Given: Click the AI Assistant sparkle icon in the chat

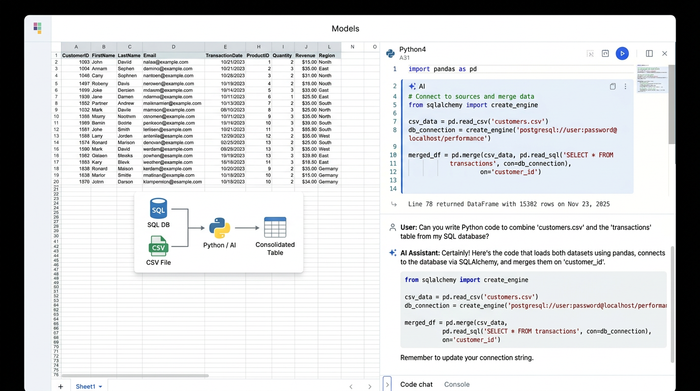Looking at the screenshot, I should pyautogui.click(x=392, y=253).
